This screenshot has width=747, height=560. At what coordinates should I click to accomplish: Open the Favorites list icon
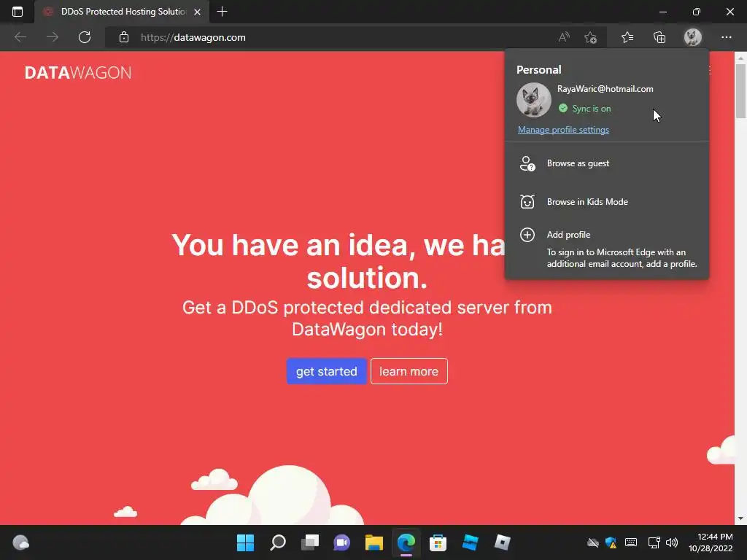pos(627,37)
